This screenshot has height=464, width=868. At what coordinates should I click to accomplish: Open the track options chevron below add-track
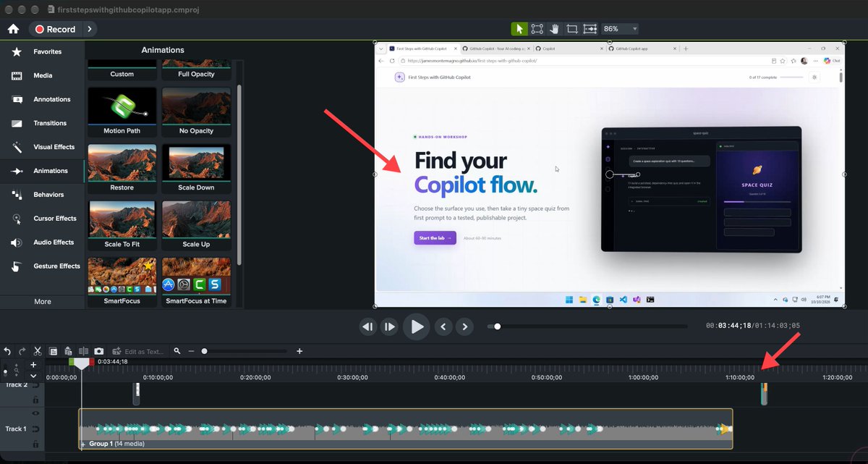(33, 376)
